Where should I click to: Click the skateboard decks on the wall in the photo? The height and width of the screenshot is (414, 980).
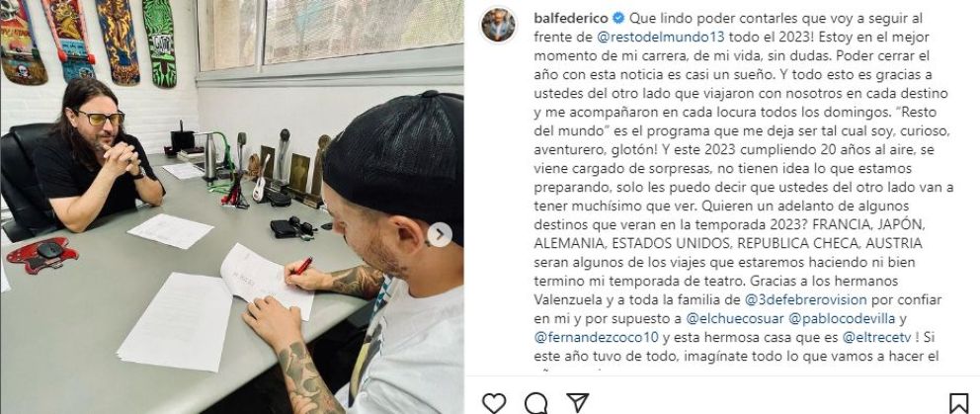click(x=89, y=41)
